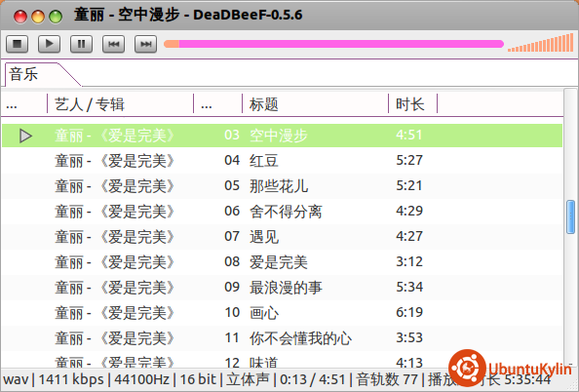Click the 1411 kbps status bar entry
This screenshot has height=392, width=579.
click(71, 379)
